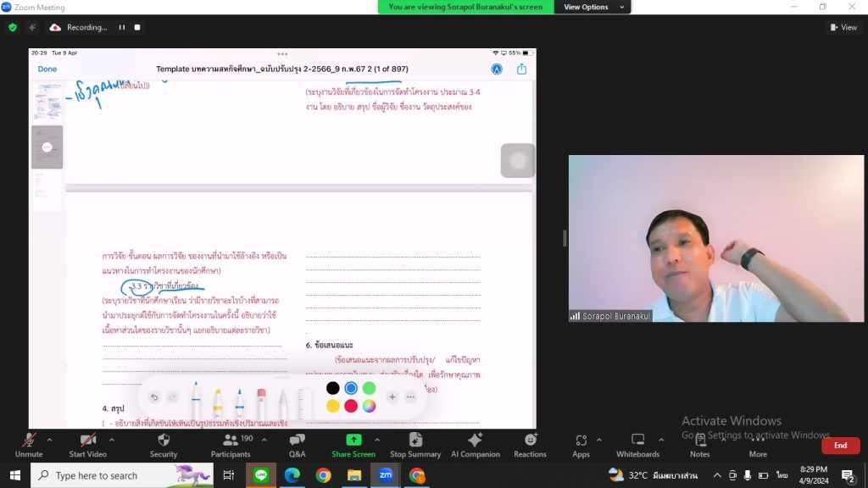Viewport: 868px width, 488px height.
Task: Select the blue pencil tool
Action: tap(239, 402)
